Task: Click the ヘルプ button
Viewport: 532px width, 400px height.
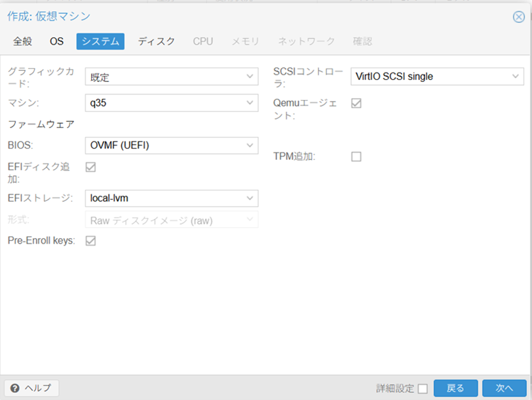Action: (31, 388)
